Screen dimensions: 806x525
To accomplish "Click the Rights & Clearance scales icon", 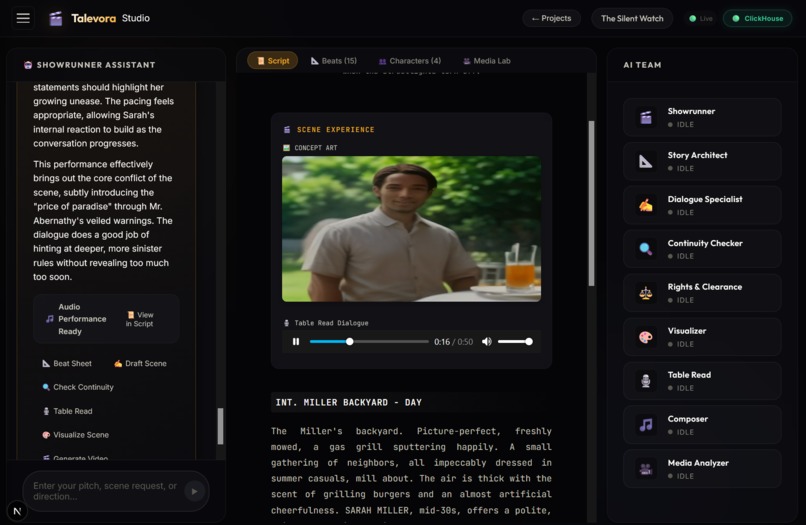I will (646, 293).
